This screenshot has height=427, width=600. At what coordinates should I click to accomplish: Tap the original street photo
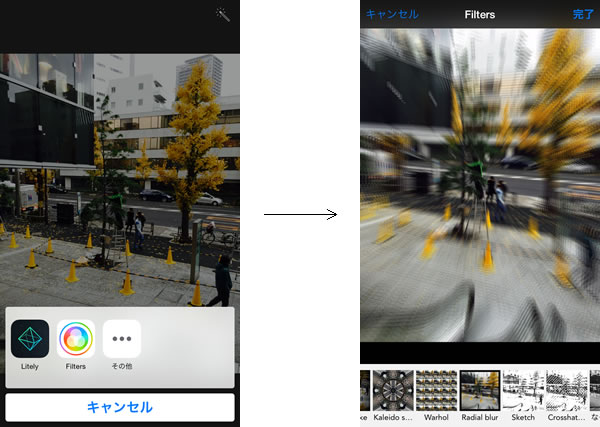coord(120,180)
